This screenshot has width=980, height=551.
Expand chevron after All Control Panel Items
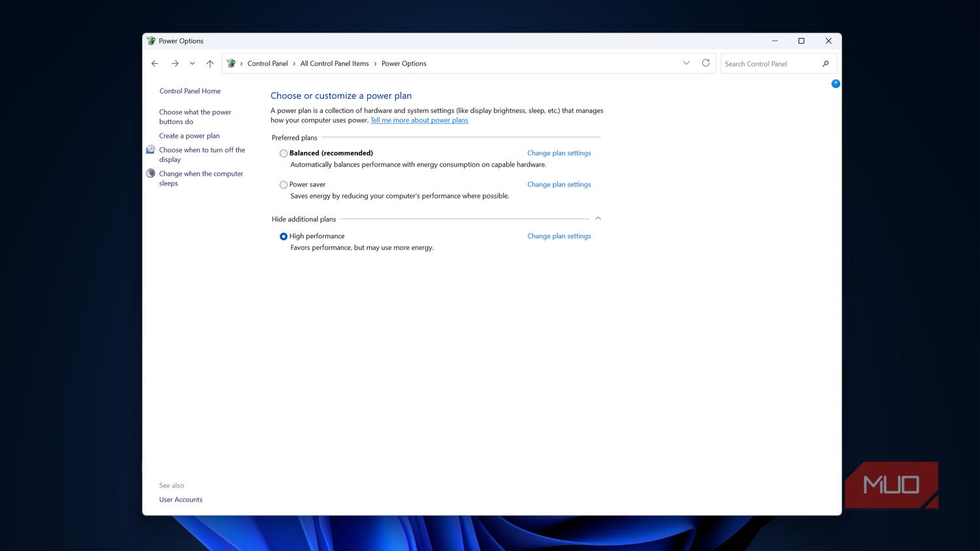[375, 63]
